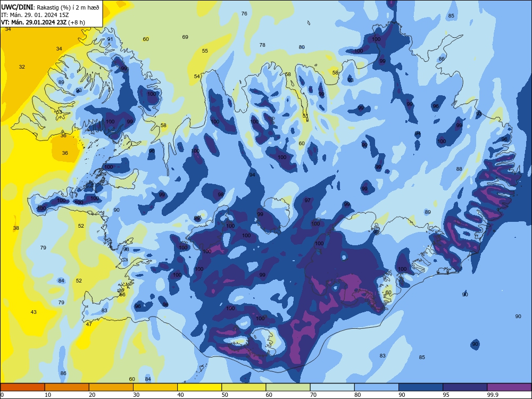Image resolution: width=532 pixels, height=399 pixels.
Task: Click the medium blue 80–90 legend swatch
Action: pyautogui.click(x=377, y=387)
